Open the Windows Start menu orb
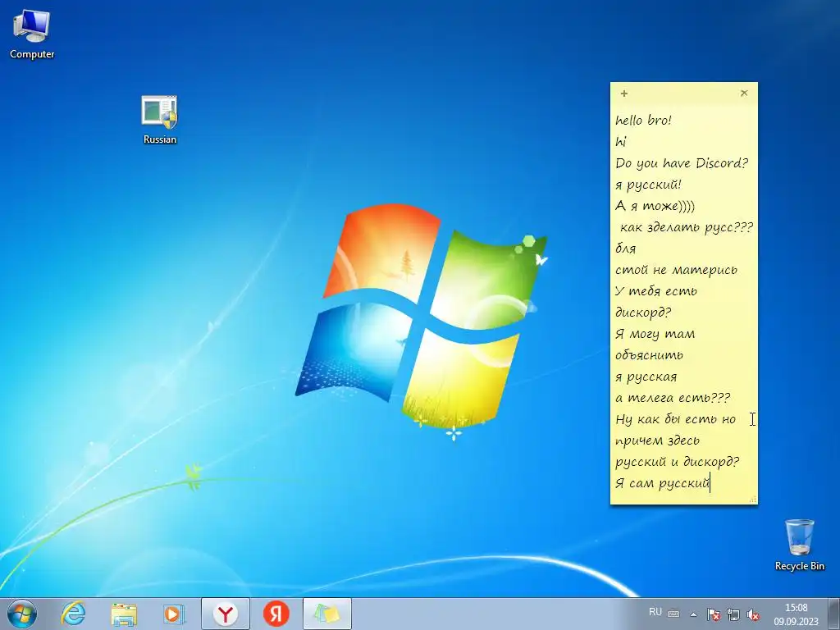Viewport: 840px width, 630px height. [x=22, y=614]
